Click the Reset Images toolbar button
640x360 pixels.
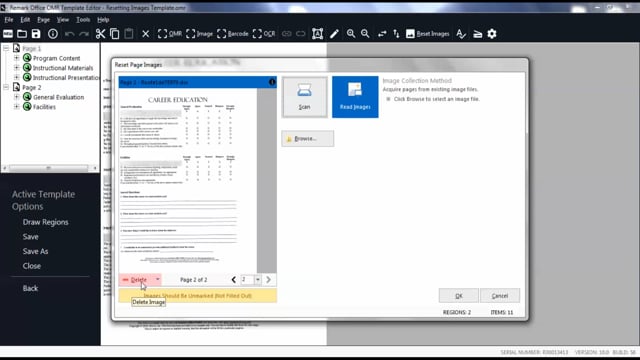(x=428, y=34)
